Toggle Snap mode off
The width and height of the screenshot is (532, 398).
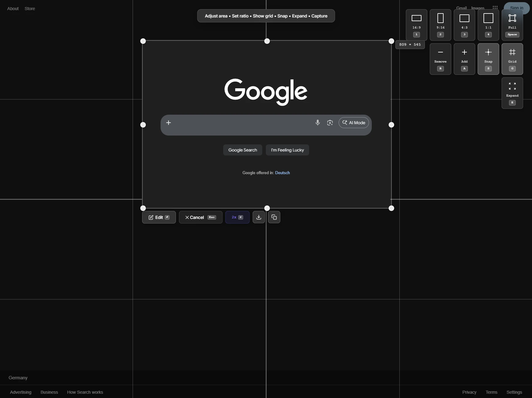(488, 59)
